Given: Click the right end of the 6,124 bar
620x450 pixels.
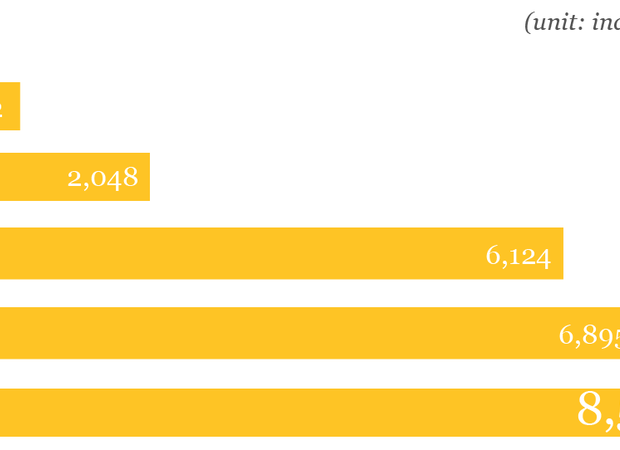Looking at the screenshot, I should [x=559, y=254].
